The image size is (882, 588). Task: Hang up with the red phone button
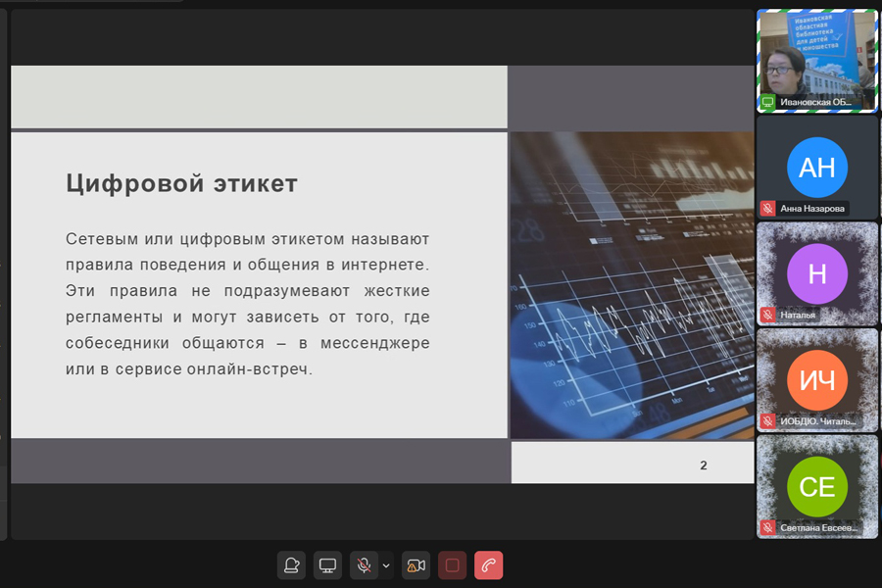pos(488,565)
